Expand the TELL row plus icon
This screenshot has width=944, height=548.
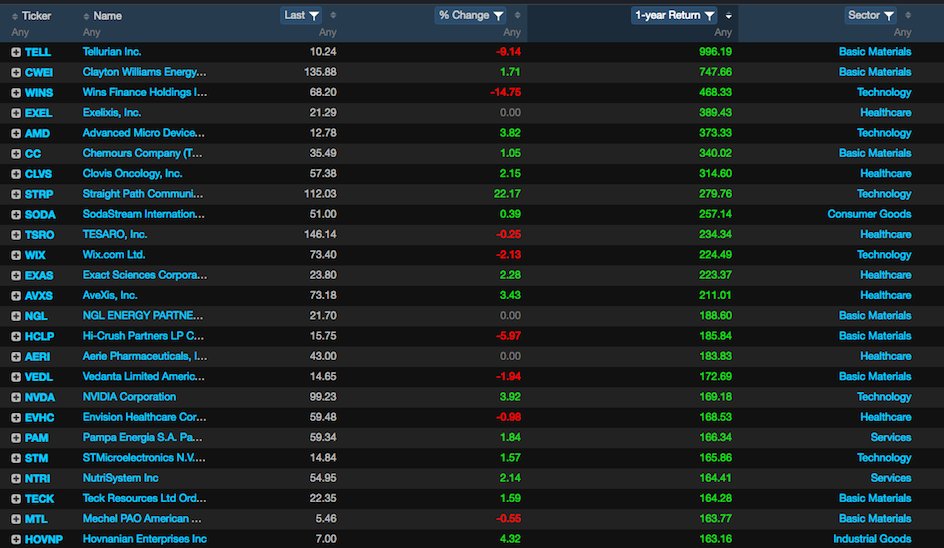click(16, 52)
